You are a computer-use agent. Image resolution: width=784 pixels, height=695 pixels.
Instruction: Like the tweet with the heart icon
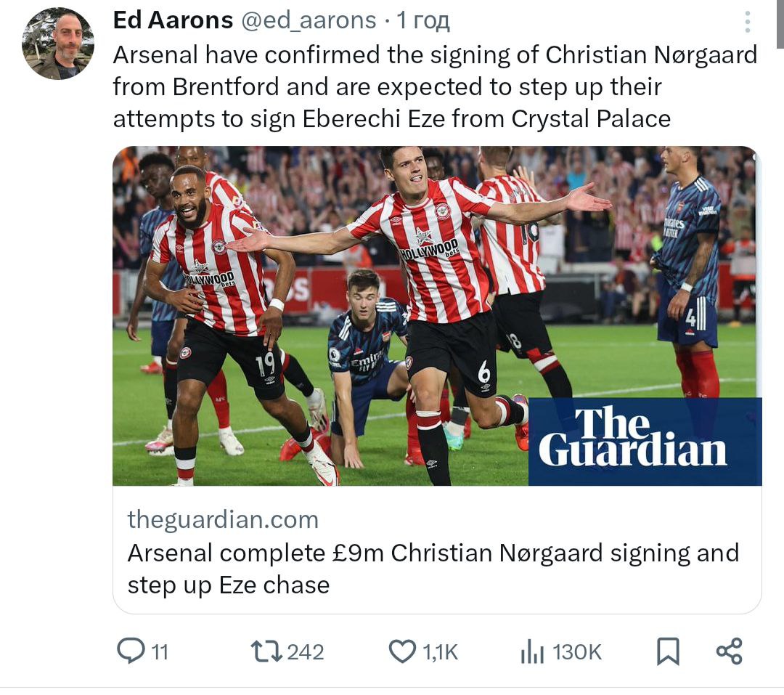click(x=402, y=651)
